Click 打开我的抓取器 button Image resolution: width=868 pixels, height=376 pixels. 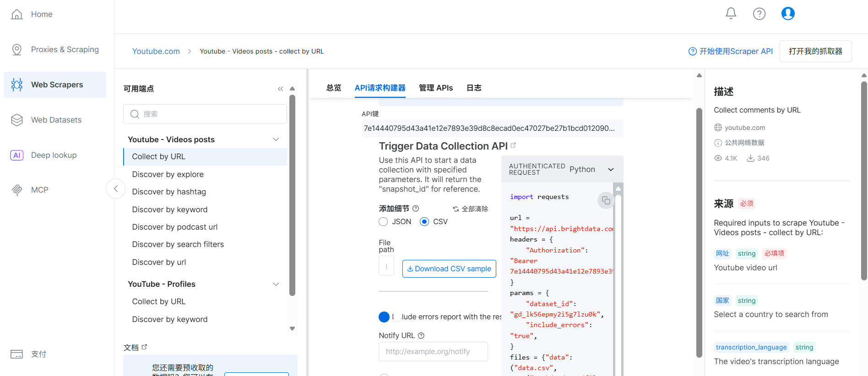(x=815, y=51)
